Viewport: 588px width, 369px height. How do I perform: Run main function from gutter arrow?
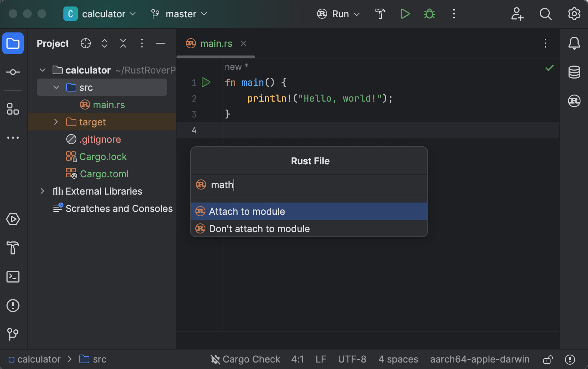click(x=206, y=83)
